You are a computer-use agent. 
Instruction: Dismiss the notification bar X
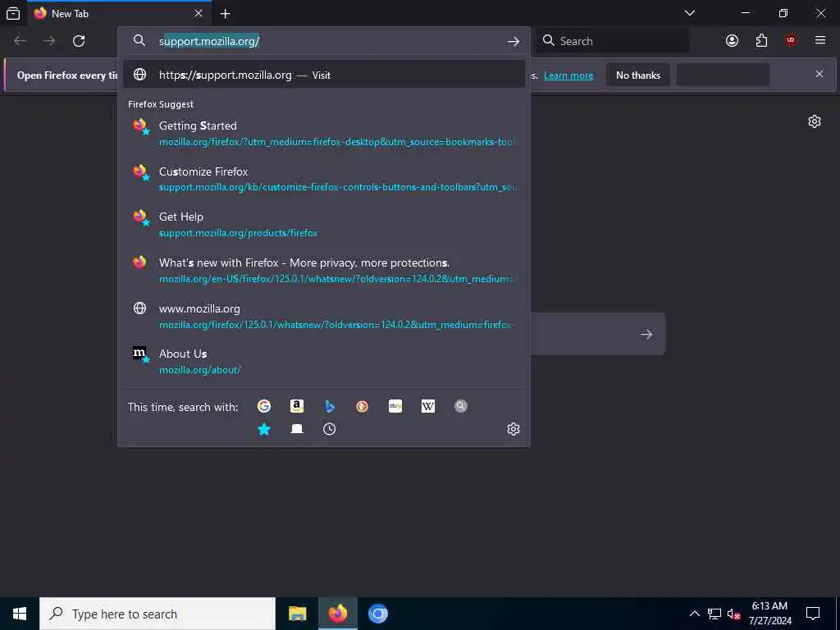819,74
